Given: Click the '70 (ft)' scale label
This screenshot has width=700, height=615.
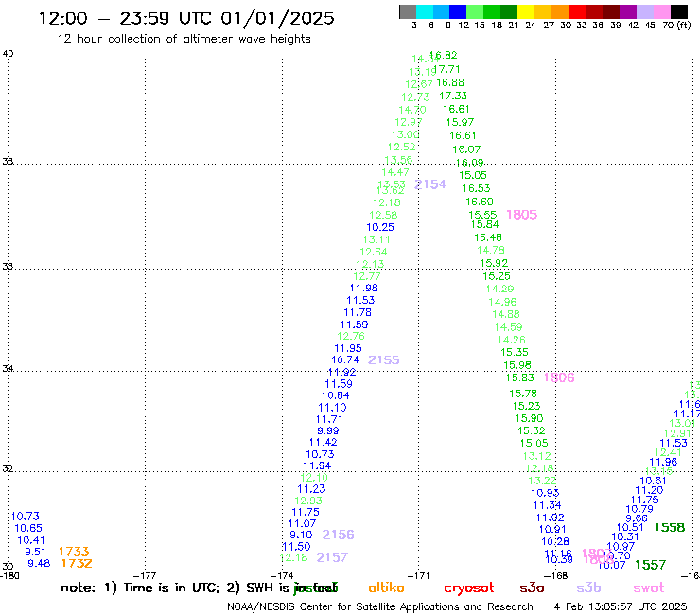Looking at the screenshot, I should (676, 26).
